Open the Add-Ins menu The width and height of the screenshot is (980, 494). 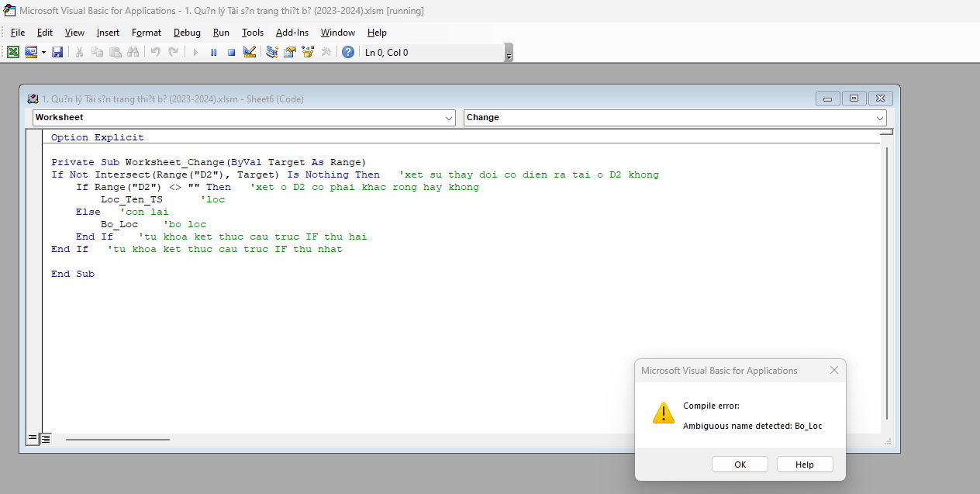tap(292, 33)
